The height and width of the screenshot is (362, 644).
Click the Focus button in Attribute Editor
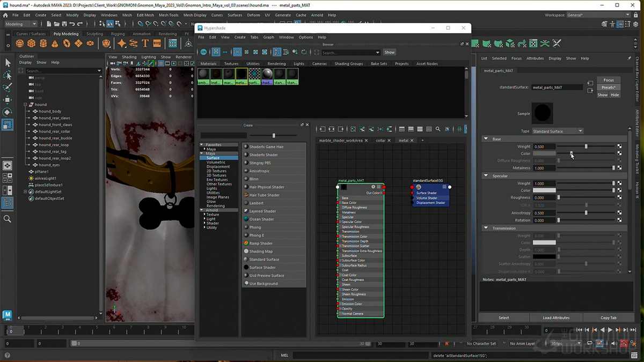pos(609,80)
